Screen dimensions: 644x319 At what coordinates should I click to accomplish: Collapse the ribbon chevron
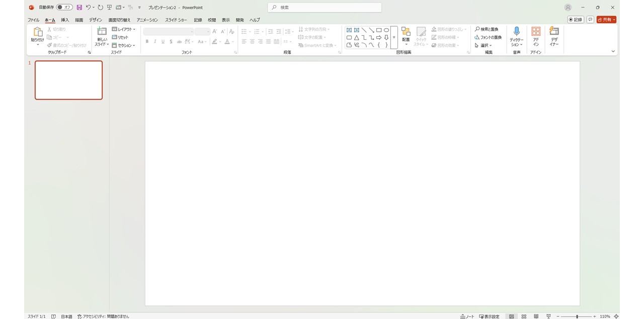coord(613,51)
